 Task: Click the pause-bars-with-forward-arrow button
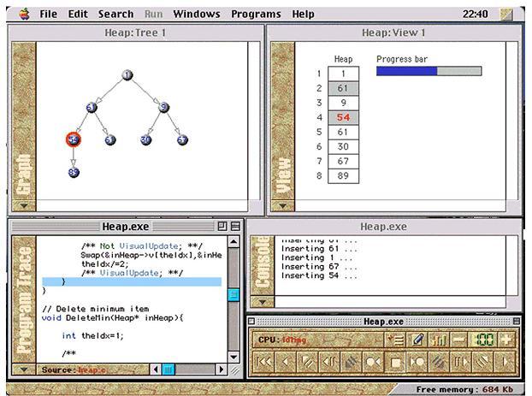pos(461,362)
